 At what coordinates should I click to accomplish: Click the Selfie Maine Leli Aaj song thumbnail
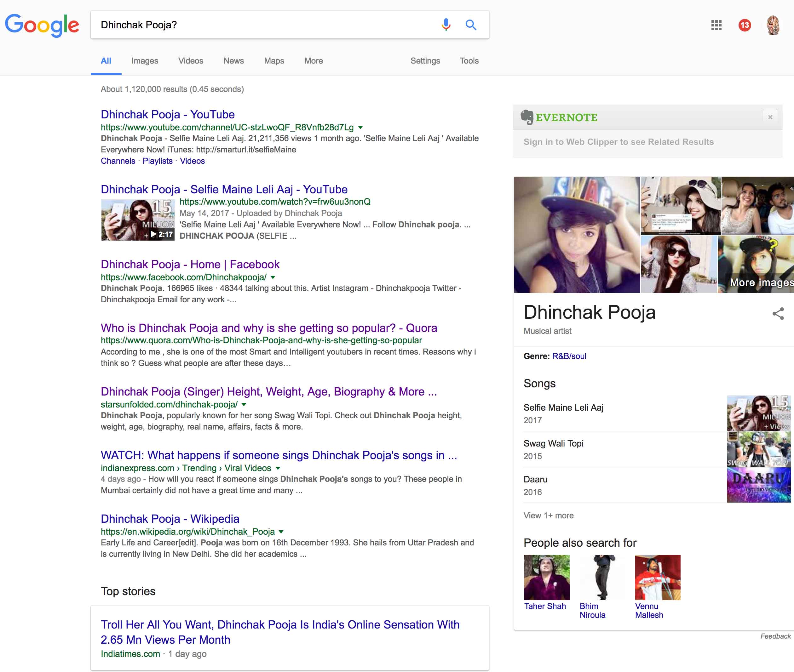pos(758,413)
